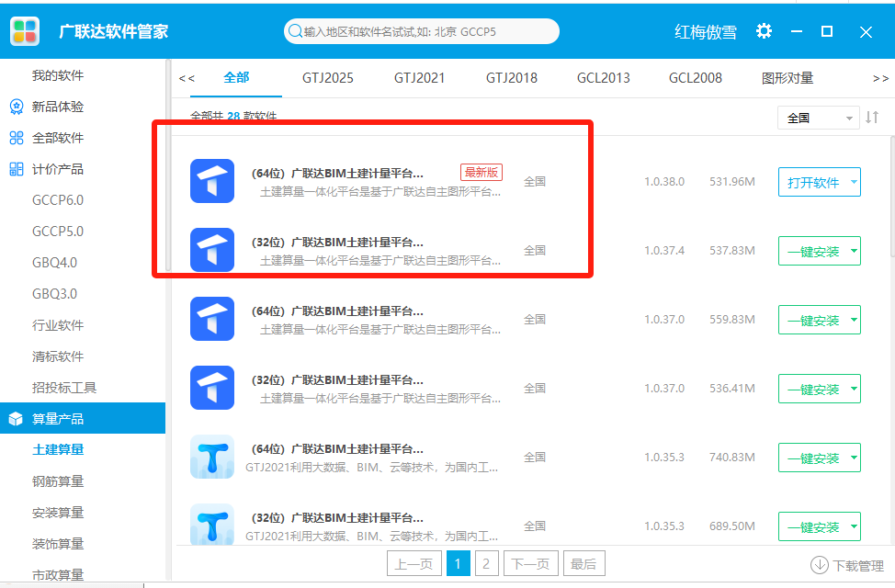Expand 一键安装 arrow for 740.83M row
The image size is (895, 588).
854,458
